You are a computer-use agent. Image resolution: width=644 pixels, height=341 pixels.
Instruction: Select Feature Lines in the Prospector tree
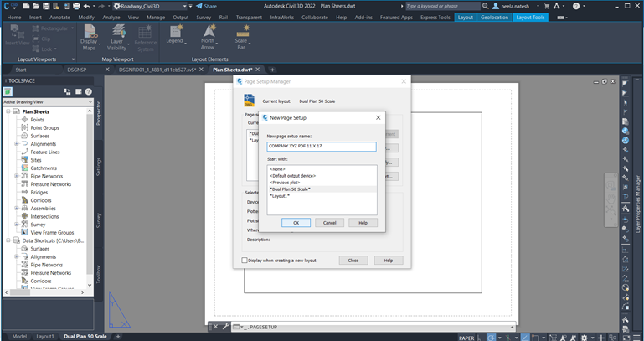(x=45, y=152)
